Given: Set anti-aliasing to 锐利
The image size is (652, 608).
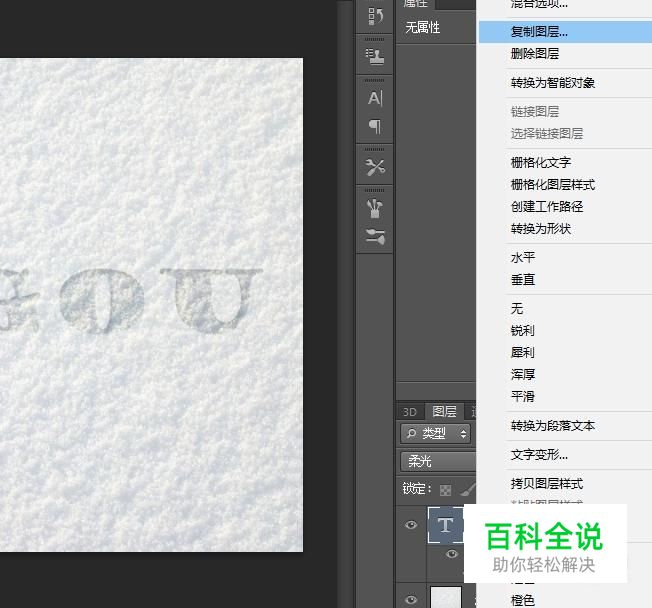Looking at the screenshot, I should click(x=523, y=331).
